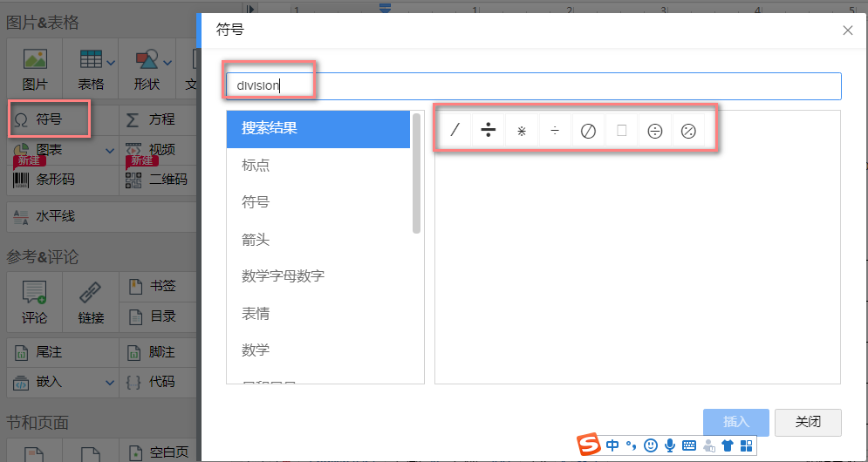Click the 评论 comment icon
Image resolution: width=868 pixels, height=462 pixels.
[x=34, y=292]
